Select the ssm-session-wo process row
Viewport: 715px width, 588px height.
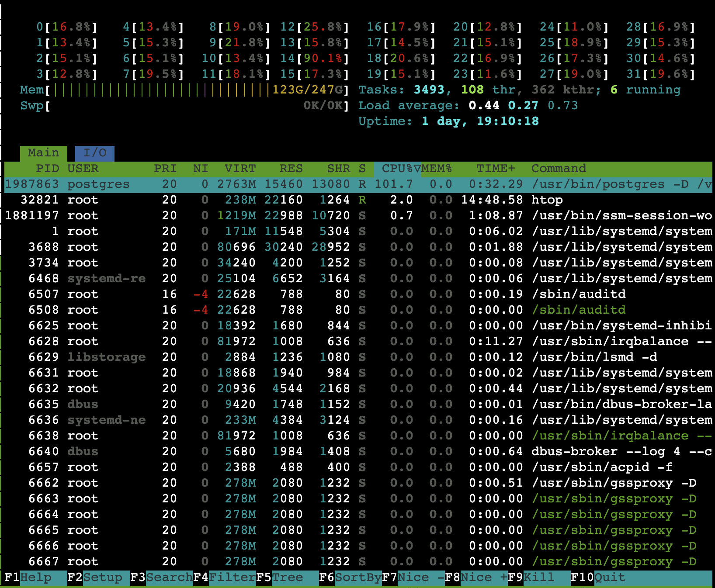coord(358,216)
